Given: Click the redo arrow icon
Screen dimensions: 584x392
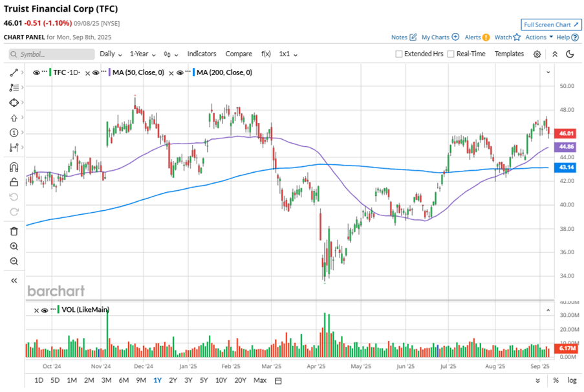Looking at the screenshot, I should (x=14, y=212).
